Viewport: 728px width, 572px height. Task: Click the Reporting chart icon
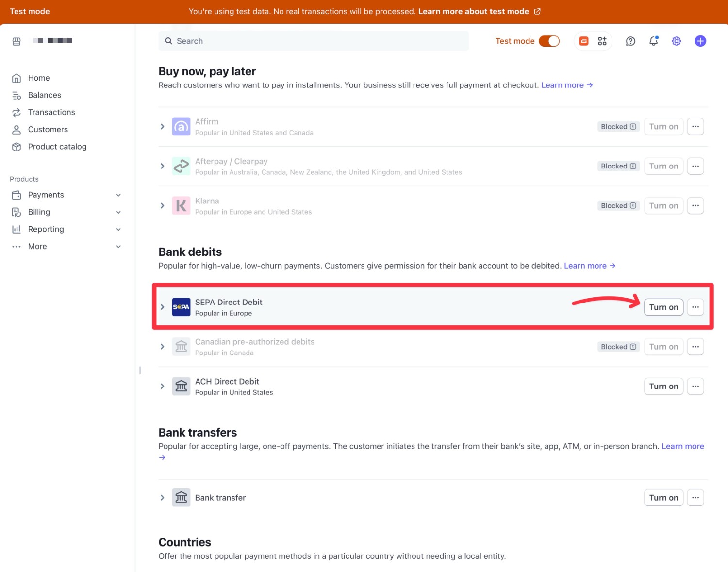[x=17, y=229]
